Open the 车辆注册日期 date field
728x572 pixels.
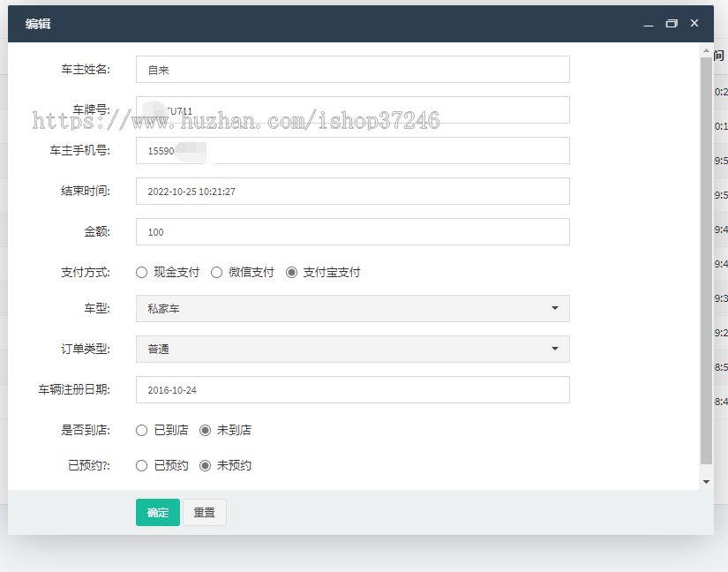point(353,390)
